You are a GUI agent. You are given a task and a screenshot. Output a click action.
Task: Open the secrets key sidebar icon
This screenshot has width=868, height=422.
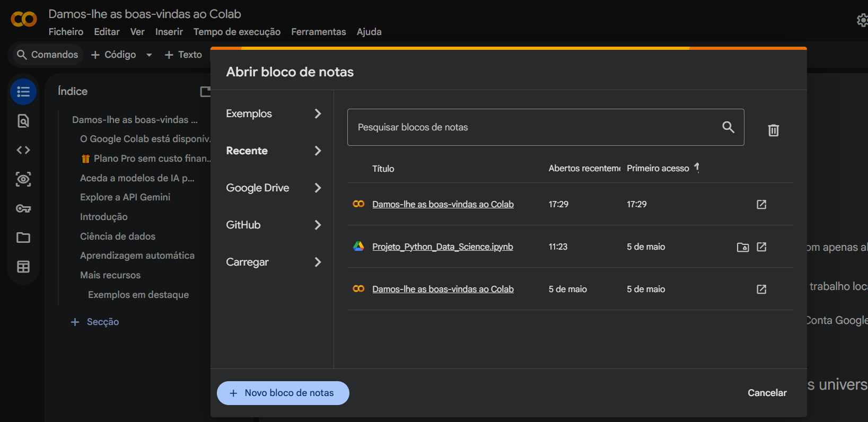coord(23,208)
